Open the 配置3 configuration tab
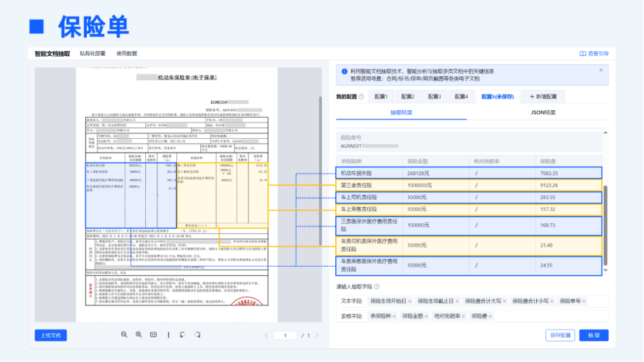This screenshot has height=362, width=644. 435,97
